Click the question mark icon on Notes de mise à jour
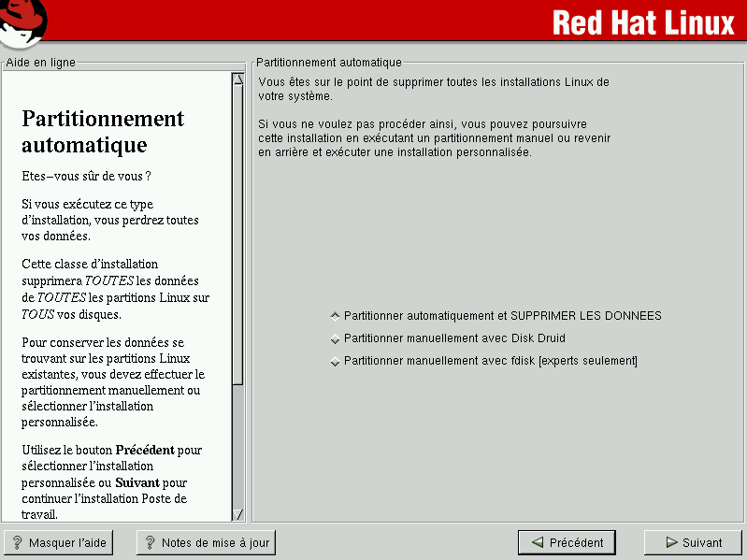This screenshot has height=560, width=747. (x=150, y=542)
